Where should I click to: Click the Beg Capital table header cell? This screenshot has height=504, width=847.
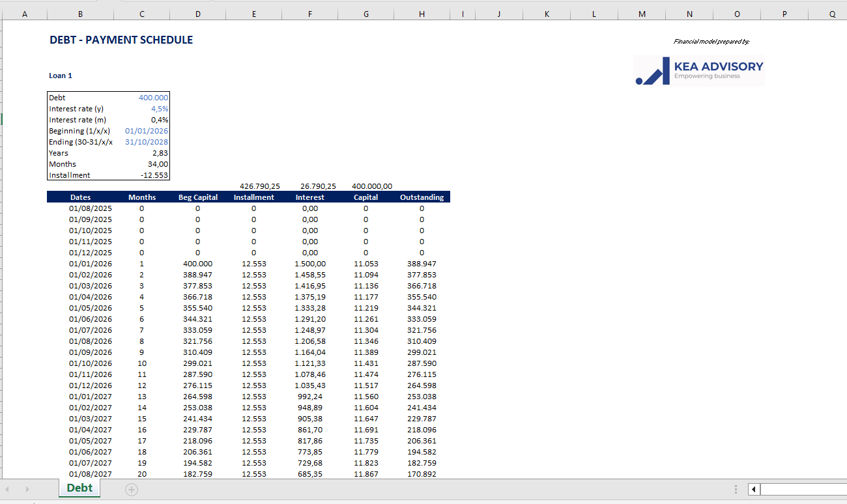(x=197, y=197)
